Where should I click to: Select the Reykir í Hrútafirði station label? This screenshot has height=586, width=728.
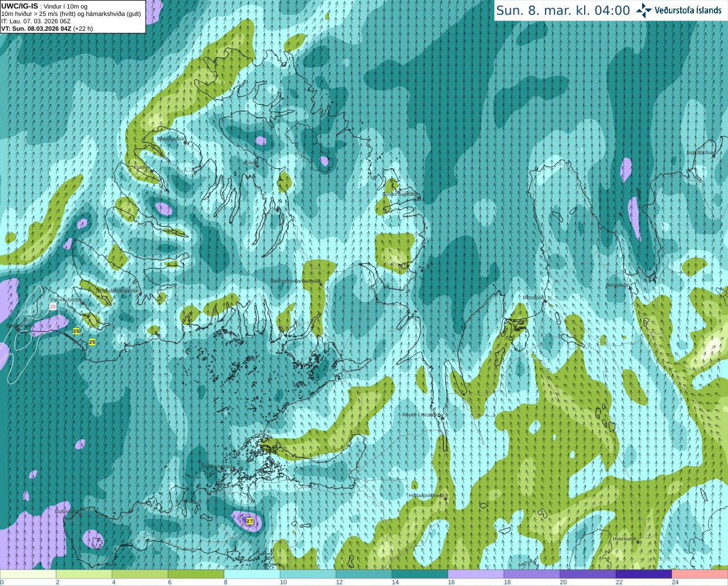[421, 415]
